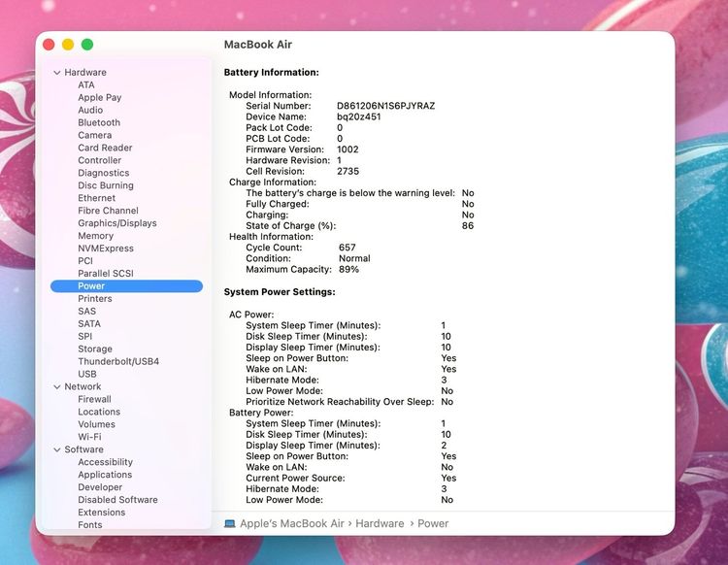Image resolution: width=728 pixels, height=565 pixels.
Task: Click the Maximum Capacity value 89%
Action: 348,270
